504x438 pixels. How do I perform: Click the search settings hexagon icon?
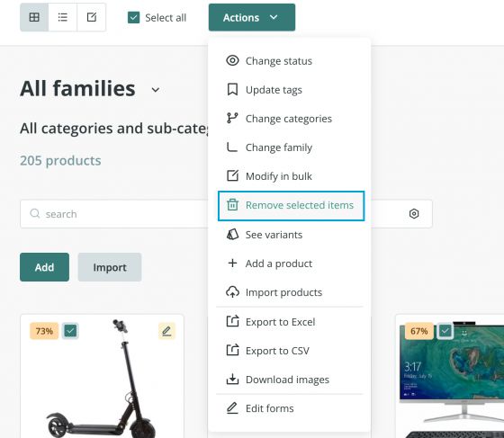coord(414,214)
